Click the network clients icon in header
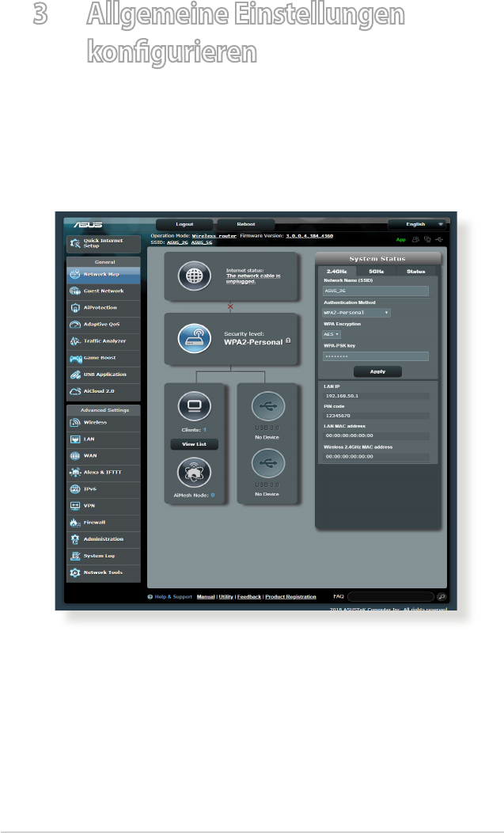The height and width of the screenshot is (833, 504). pos(427,240)
